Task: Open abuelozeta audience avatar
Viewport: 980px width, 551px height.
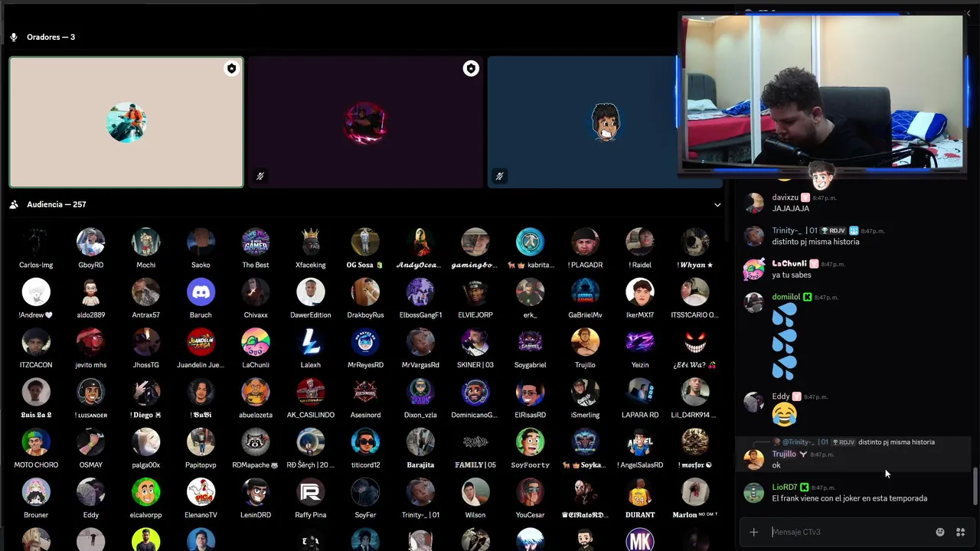Action: (x=256, y=392)
